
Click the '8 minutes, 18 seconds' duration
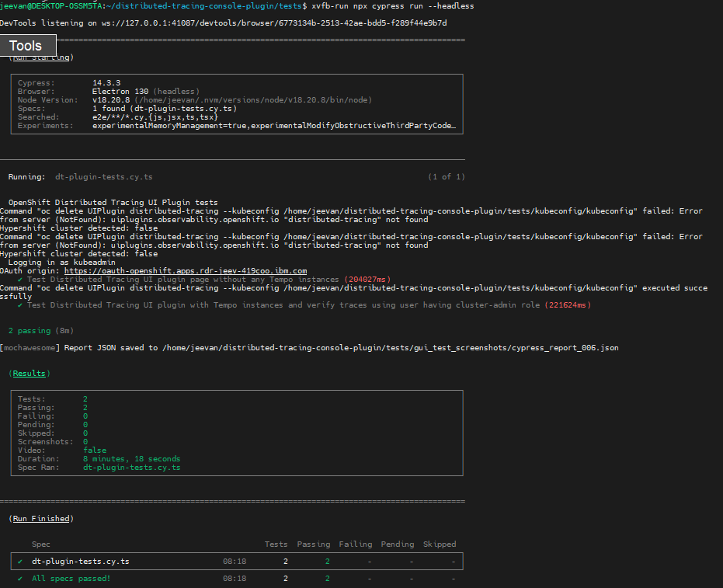pyautogui.click(x=131, y=459)
